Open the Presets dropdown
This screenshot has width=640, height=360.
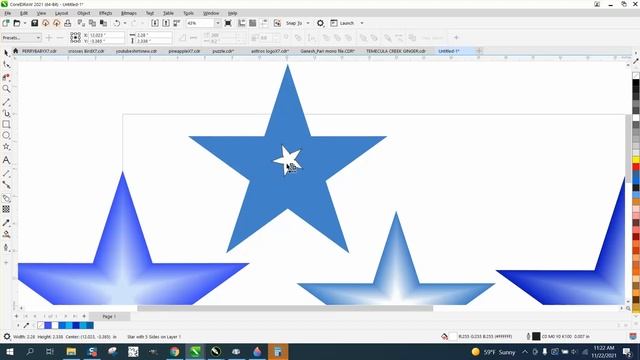(21, 38)
